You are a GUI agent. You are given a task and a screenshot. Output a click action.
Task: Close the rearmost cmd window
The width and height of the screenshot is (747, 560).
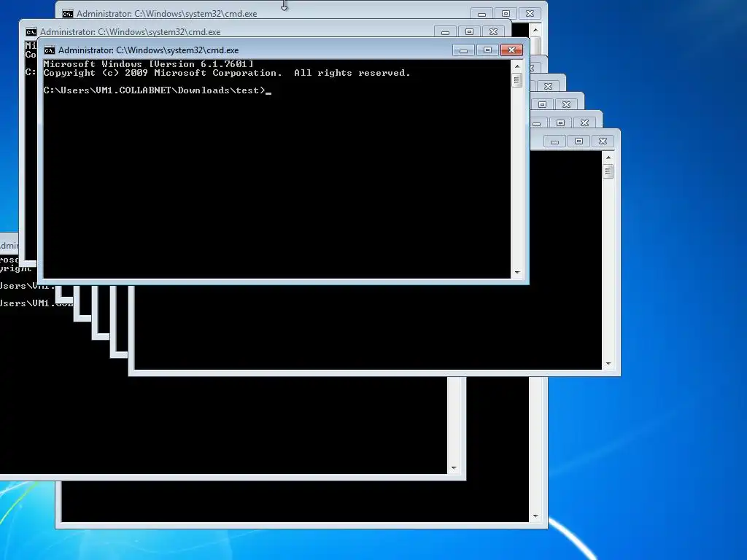(530, 14)
